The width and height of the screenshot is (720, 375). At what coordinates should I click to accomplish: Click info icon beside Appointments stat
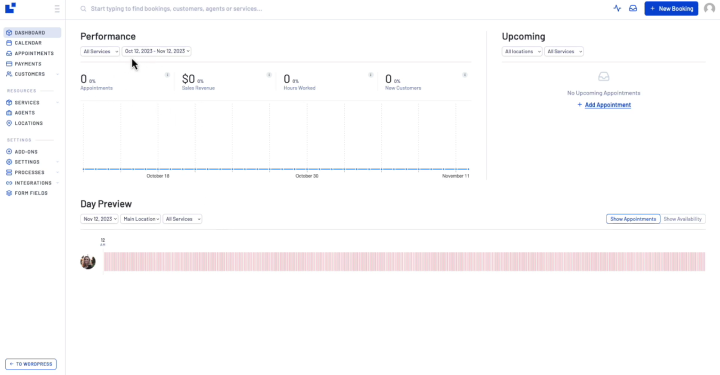pyautogui.click(x=167, y=75)
